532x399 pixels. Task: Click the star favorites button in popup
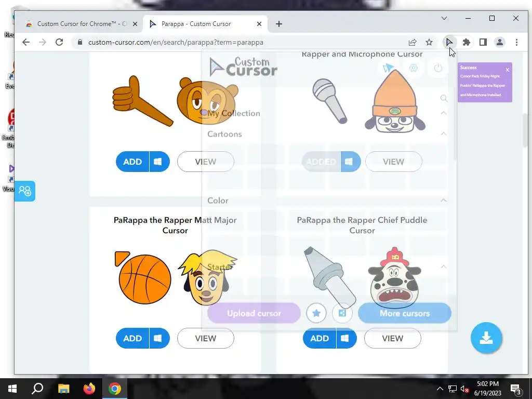point(316,313)
